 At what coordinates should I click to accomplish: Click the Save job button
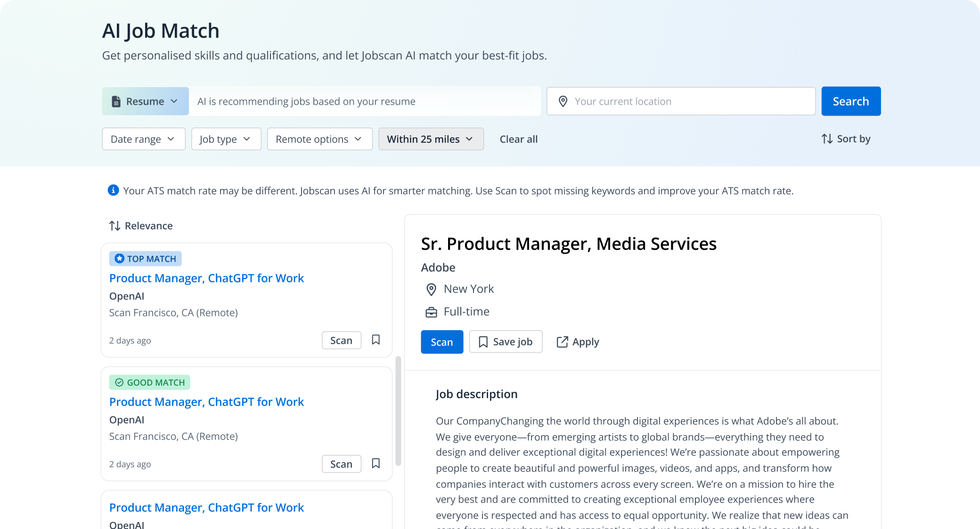[506, 342]
